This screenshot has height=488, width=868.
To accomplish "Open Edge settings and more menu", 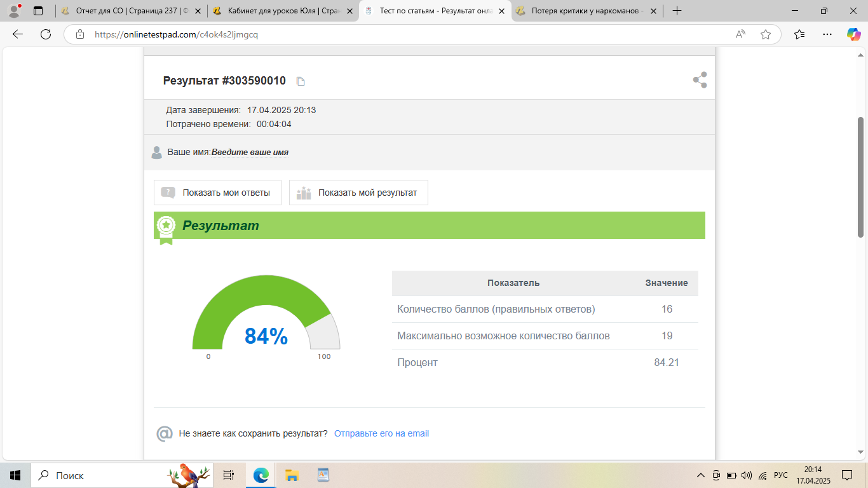I will pos(827,34).
